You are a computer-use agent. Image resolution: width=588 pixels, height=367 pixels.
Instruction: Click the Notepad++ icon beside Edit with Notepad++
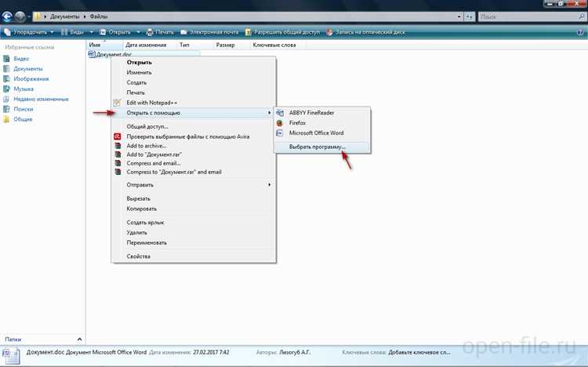117,103
